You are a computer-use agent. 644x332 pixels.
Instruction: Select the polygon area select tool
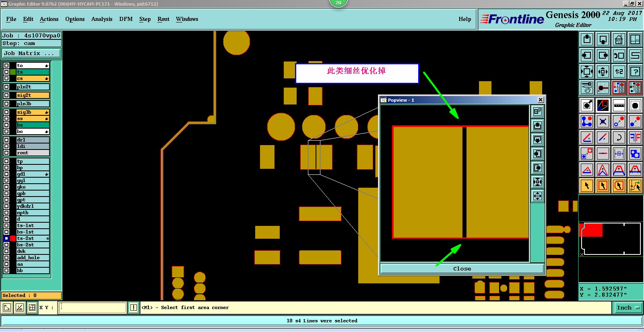pyautogui.click(x=619, y=186)
